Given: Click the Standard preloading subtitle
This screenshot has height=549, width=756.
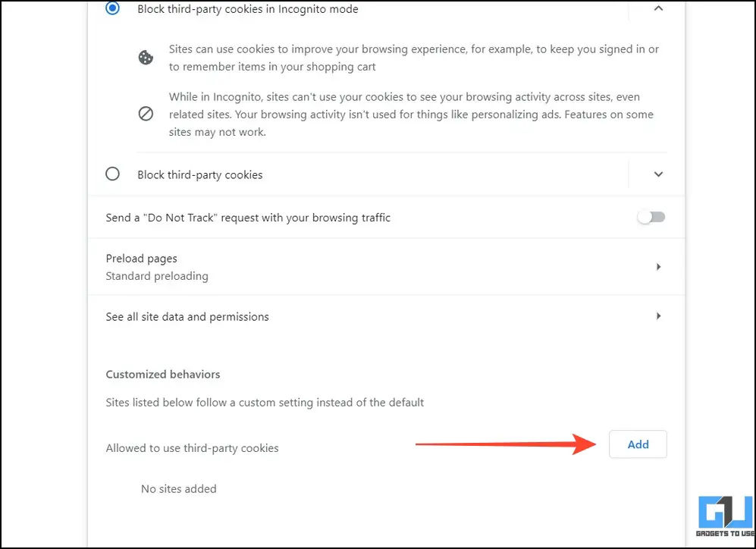Looking at the screenshot, I should click(157, 276).
